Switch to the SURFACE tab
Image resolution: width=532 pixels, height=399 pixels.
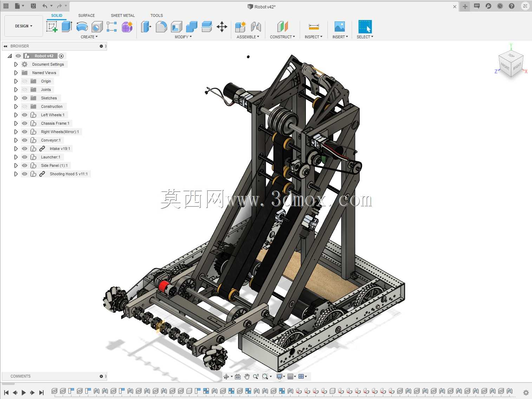86,15
